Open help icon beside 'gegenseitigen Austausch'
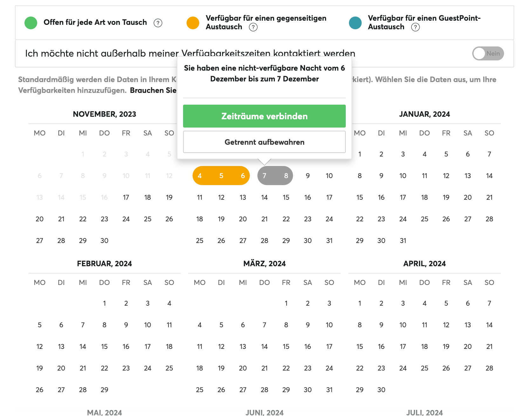 253,27
